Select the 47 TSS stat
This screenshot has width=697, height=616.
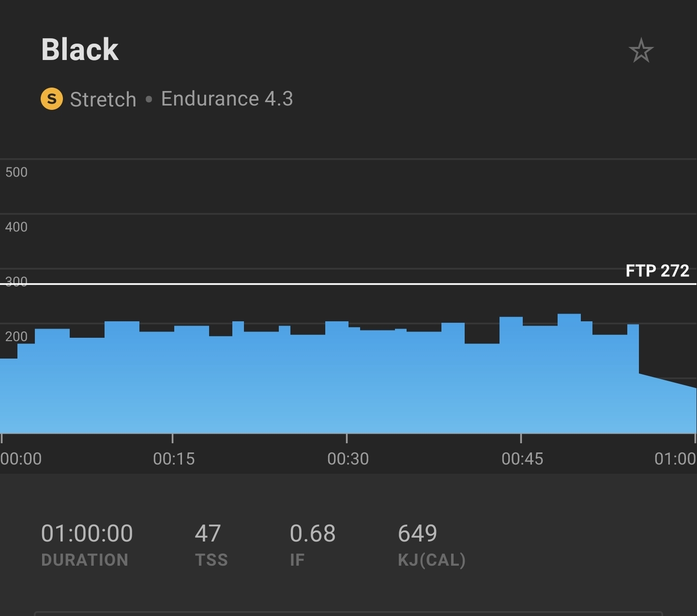pyautogui.click(x=208, y=533)
